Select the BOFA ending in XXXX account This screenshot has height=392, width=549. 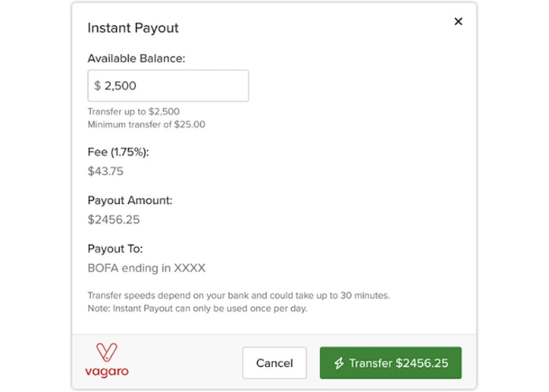[147, 268]
